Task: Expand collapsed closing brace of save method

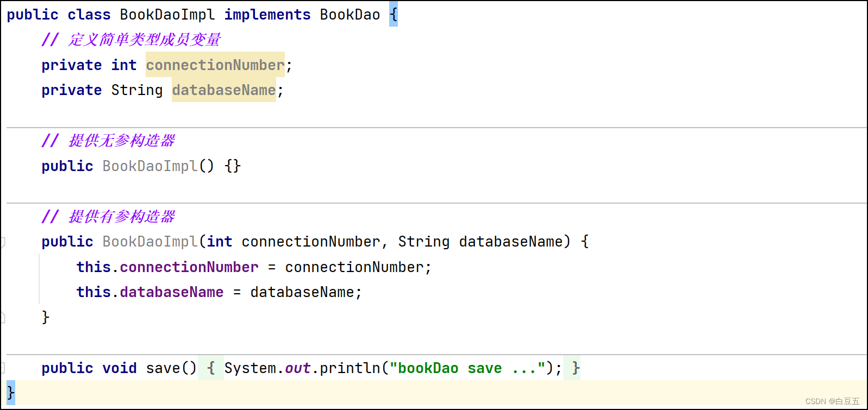Action: click(x=576, y=368)
